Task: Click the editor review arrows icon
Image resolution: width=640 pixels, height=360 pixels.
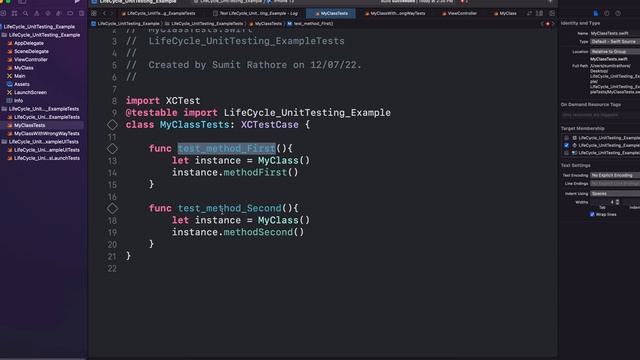Action: [x=529, y=13]
